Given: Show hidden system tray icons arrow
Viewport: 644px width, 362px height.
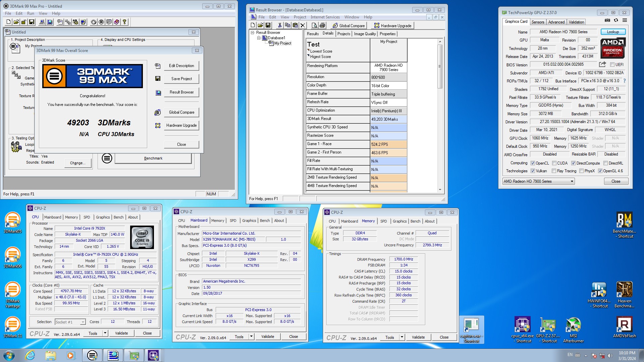Looking at the screenshot, I should point(586,356).
